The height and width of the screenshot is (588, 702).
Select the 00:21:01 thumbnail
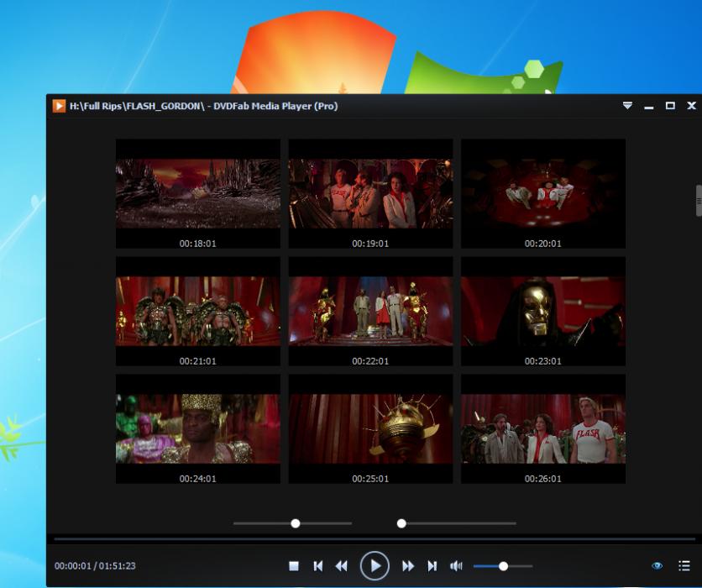[x=198, y=312]
